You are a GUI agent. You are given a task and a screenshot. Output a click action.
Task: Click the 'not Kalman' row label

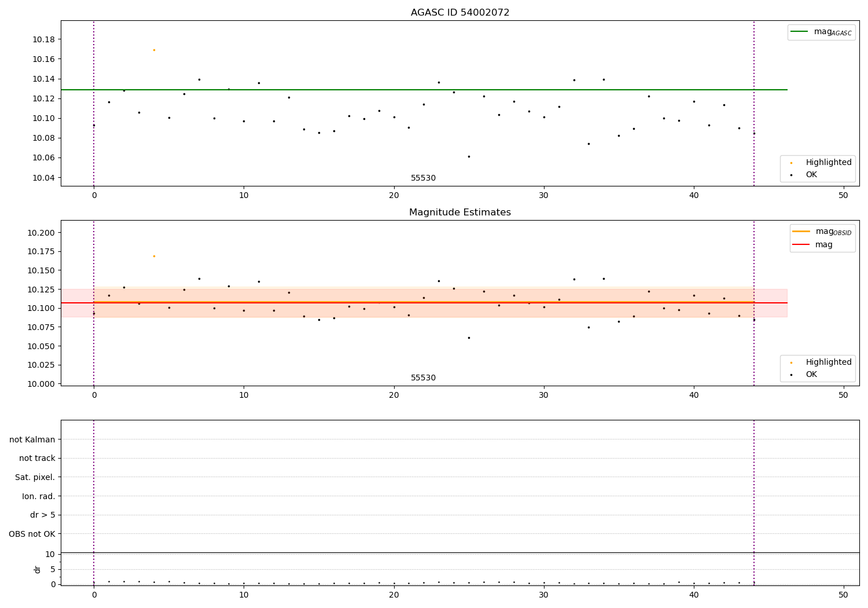coord(32,439)
